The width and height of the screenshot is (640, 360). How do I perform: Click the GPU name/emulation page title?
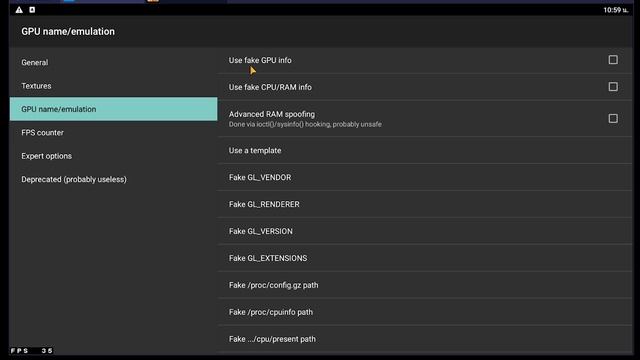click(68, 31)
